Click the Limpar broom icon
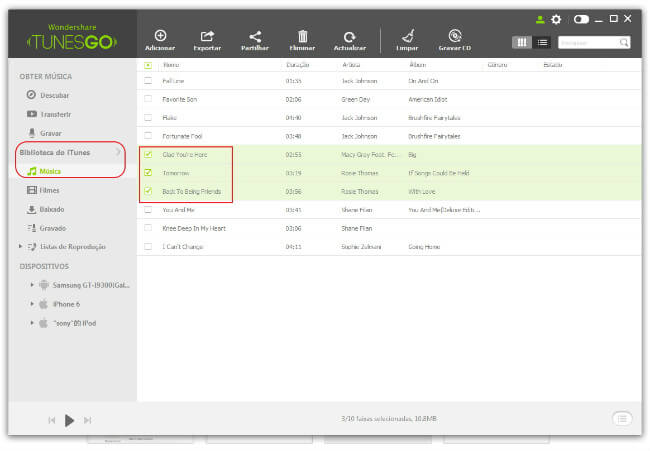 [407, 36]
